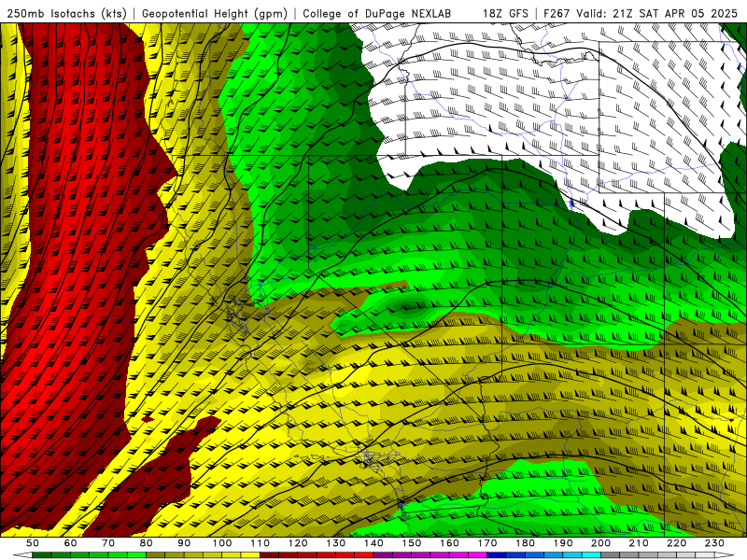Click the 110 value on the color scale
The image size is (747, 560).
(x=261, y=543)
